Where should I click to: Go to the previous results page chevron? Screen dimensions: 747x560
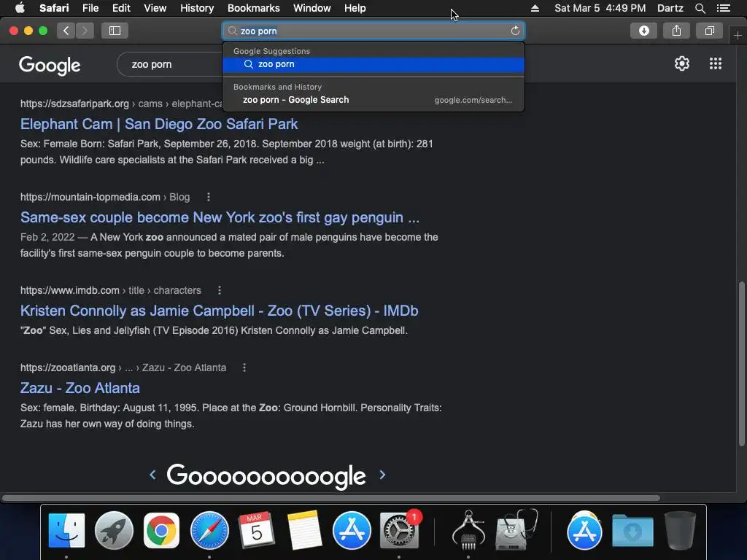tap(152, 475)
